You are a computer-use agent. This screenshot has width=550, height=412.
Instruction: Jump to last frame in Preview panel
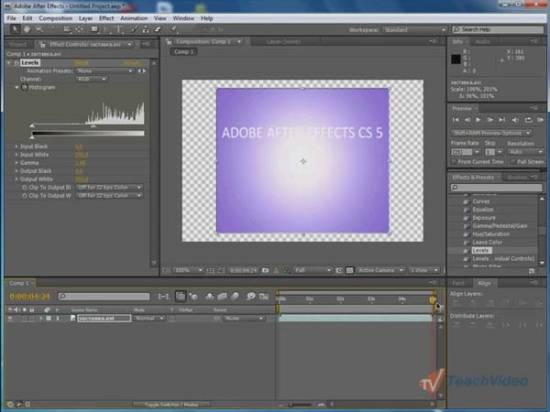(x=502, y=120)
